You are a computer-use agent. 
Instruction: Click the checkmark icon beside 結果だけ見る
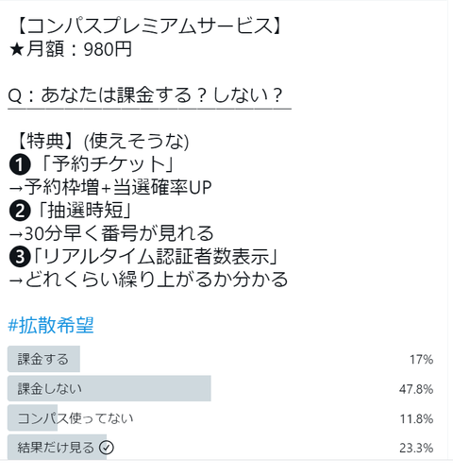107,448
